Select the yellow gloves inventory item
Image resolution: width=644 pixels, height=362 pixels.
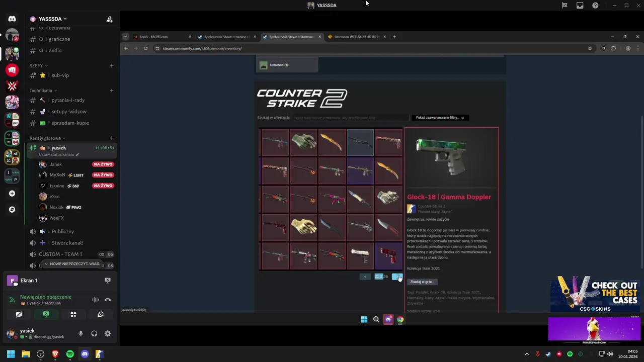coord(303,227)
